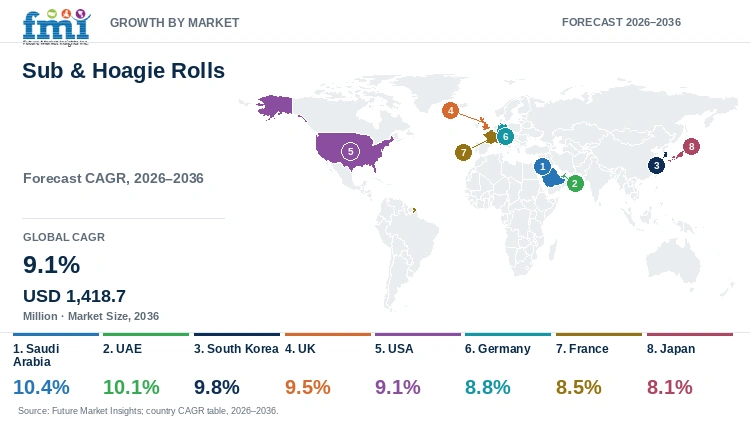This screenshot has height=421, width=750.
Task: Click the purple Alaska region on map
Action: [x=276, y=106]
